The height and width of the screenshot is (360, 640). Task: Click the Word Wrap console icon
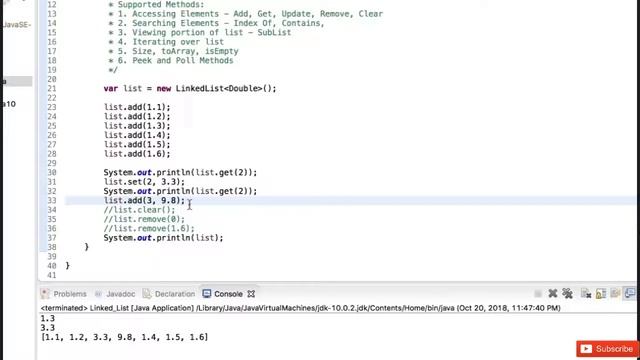(615, 293)
